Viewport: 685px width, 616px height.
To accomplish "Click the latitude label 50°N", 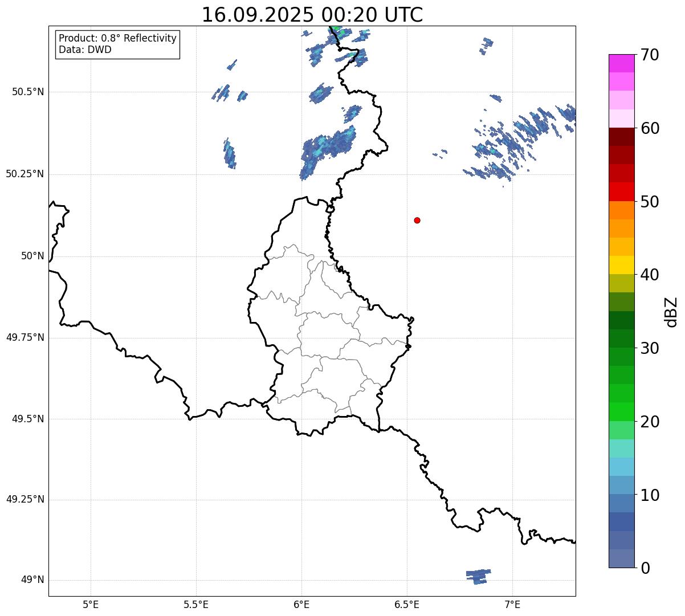I will click(32, 256).
